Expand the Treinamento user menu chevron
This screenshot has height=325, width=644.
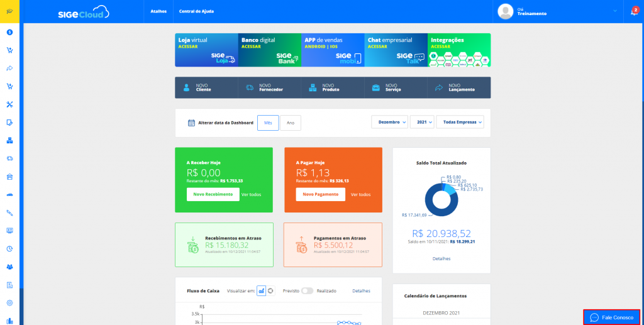(615, 11)
